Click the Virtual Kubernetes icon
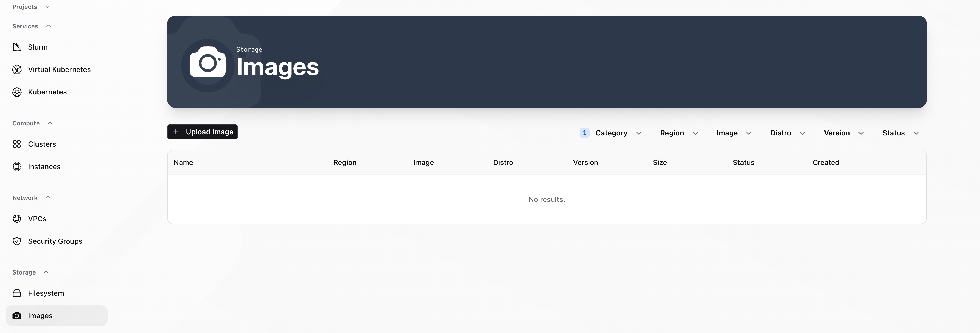Viewport: 980px width, 333px height. 17,70
